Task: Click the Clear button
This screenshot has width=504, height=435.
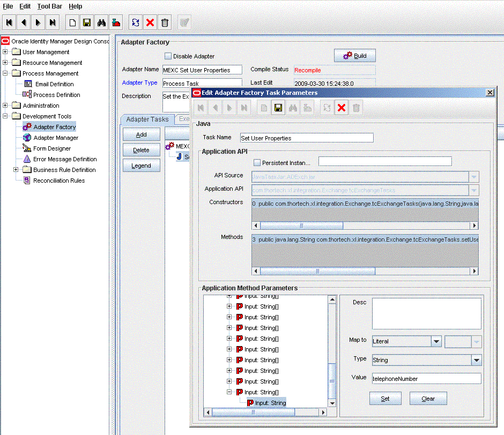Action: tap(428, 399)
